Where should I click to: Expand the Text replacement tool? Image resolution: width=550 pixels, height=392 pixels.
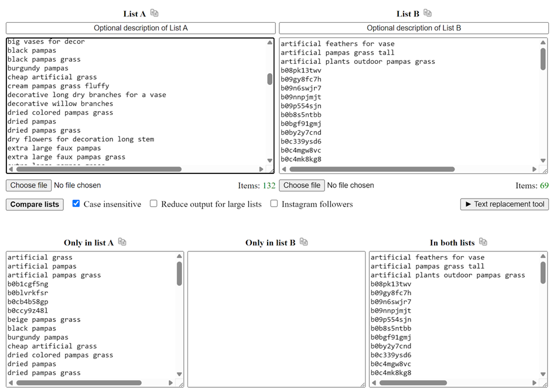pyautogui.click(x=504, y=204)
